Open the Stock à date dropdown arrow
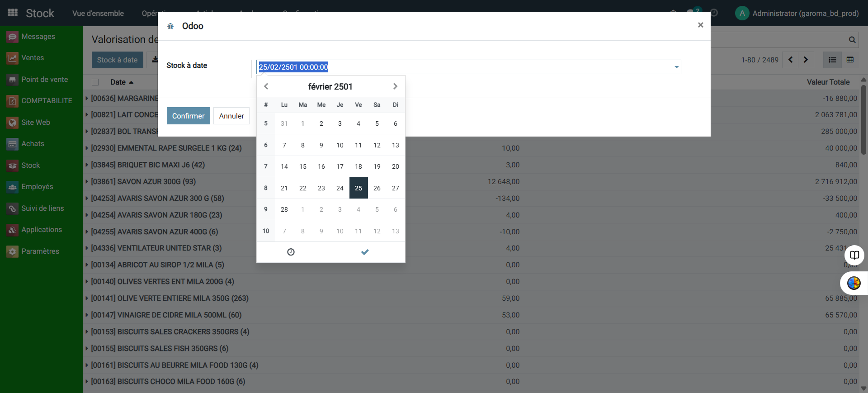The width and height of the screenshot is (868, 393). (676, 67)
